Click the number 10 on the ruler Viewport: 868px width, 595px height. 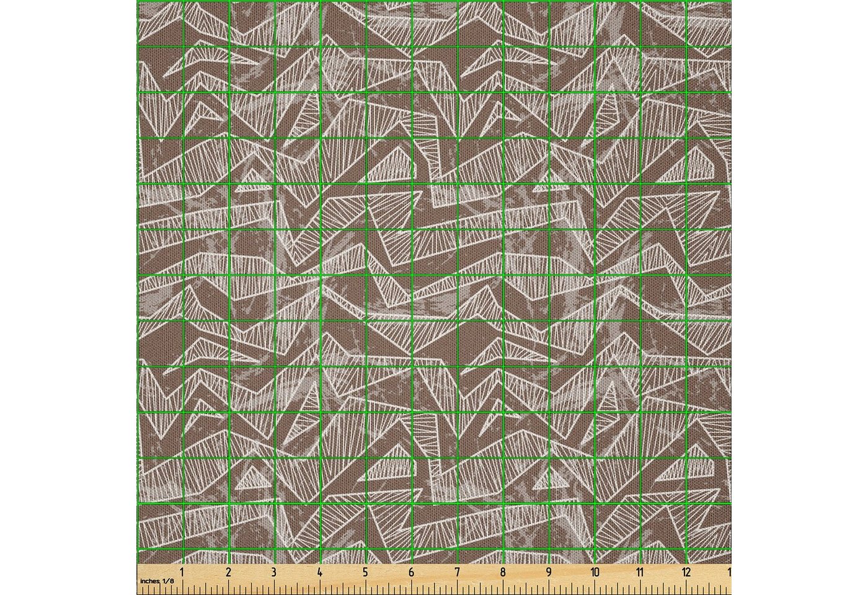595,571
